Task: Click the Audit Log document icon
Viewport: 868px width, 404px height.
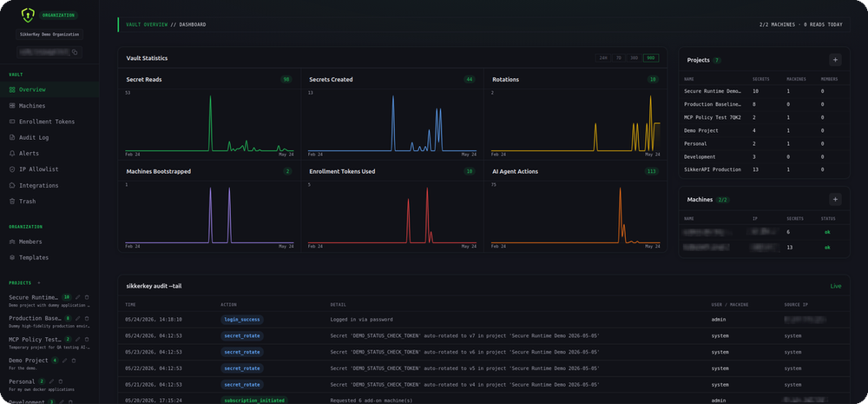Action: point(12,137)
